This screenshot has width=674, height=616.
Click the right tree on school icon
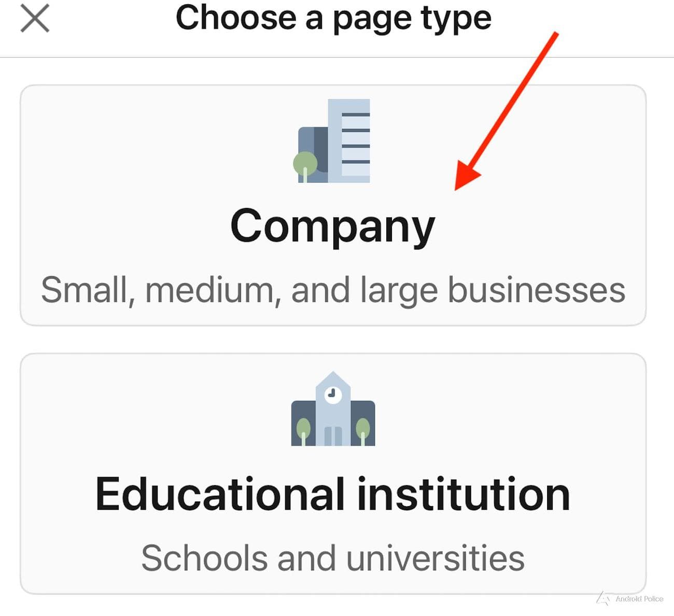click(363, 429)
